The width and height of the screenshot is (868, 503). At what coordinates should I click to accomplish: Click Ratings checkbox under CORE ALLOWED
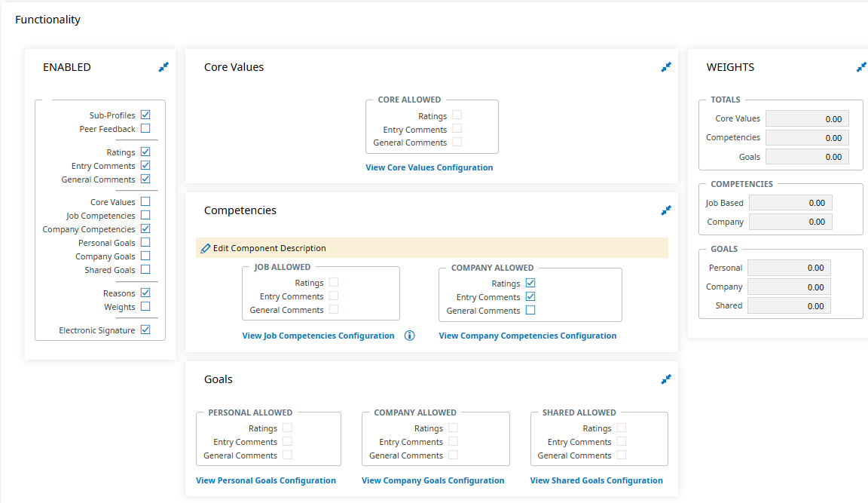(x=457, y=115)
